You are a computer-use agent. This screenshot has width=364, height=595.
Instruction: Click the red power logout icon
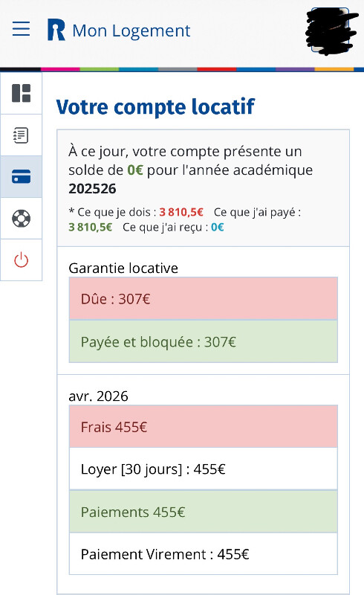pyautogui.click(x=22, y=260)
